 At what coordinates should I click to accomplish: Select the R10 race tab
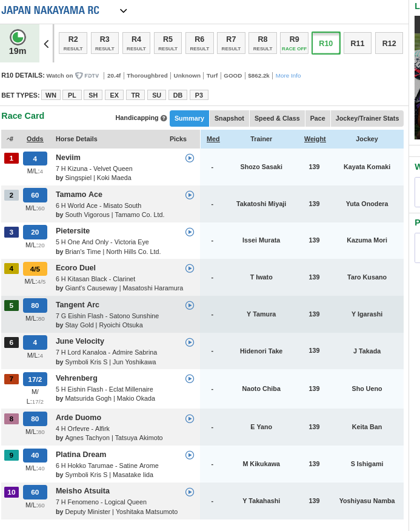[326, 43]
